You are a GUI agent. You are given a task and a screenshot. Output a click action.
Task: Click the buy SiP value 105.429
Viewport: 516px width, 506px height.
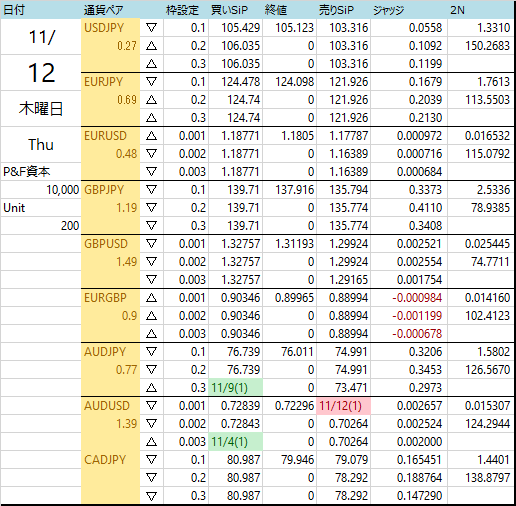click(x=241, y=28)
